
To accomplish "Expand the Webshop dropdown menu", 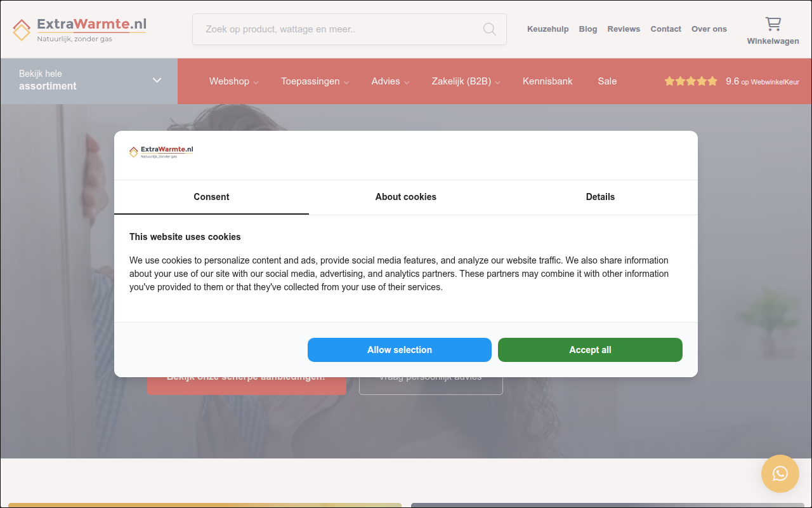I will click(x=234, y=81).
